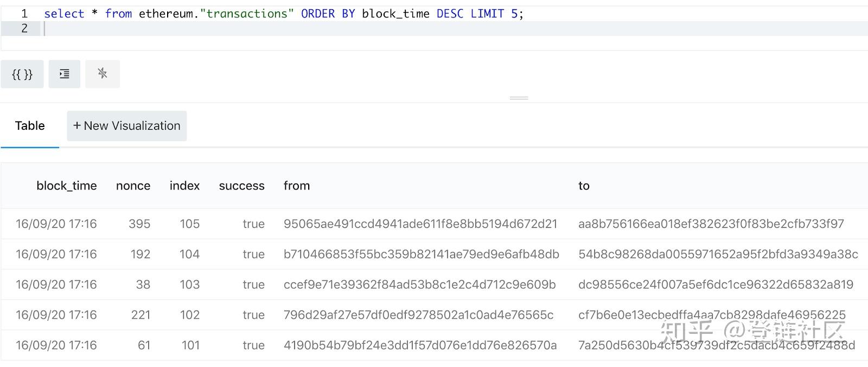Screen dimensions: 868x367
Task: Click the block_time column header
Action: coord(66,186)
